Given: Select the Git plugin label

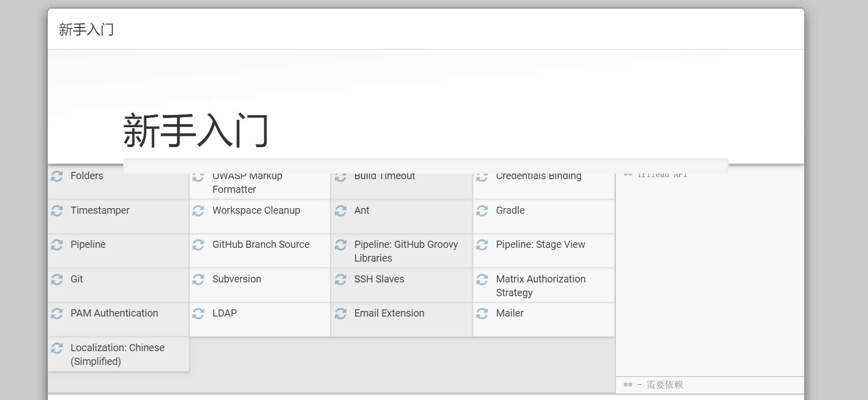Looking at the screenshot, I should [77, 279].
